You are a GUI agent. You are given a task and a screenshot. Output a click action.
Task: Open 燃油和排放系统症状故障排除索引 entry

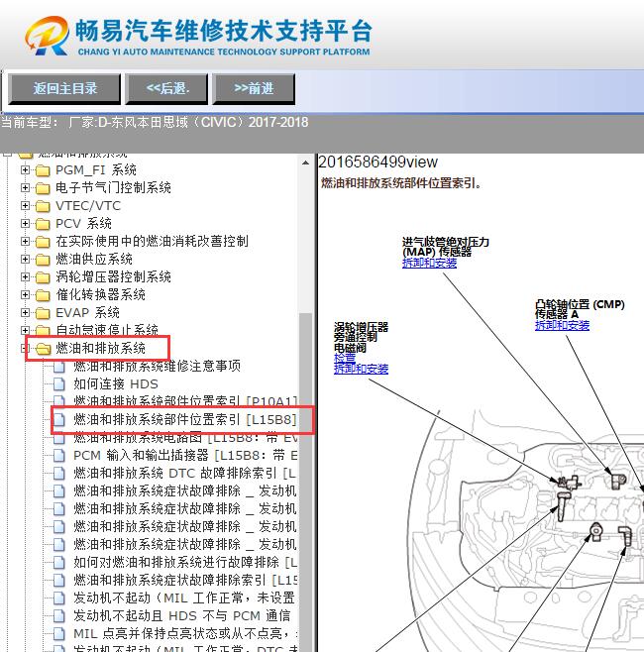[x=185, y=581]
